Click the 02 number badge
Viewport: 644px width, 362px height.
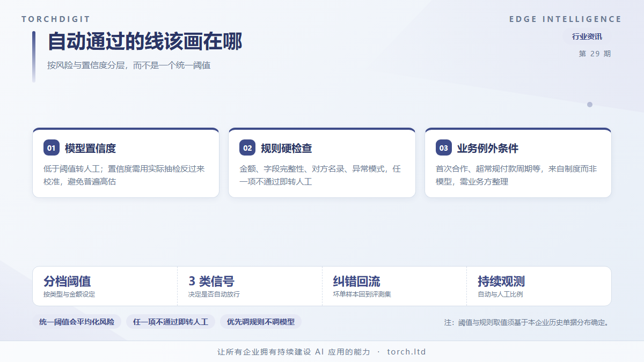(x=247, y=148)
